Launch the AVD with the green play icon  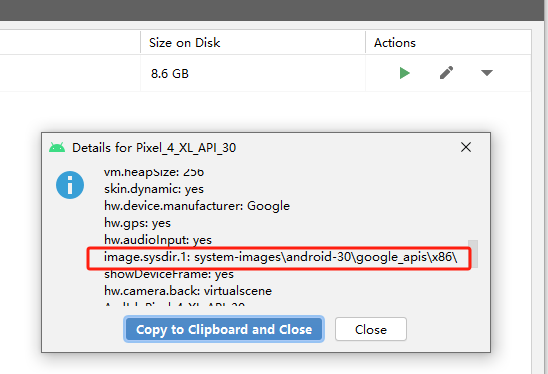[x=404, y=73]
